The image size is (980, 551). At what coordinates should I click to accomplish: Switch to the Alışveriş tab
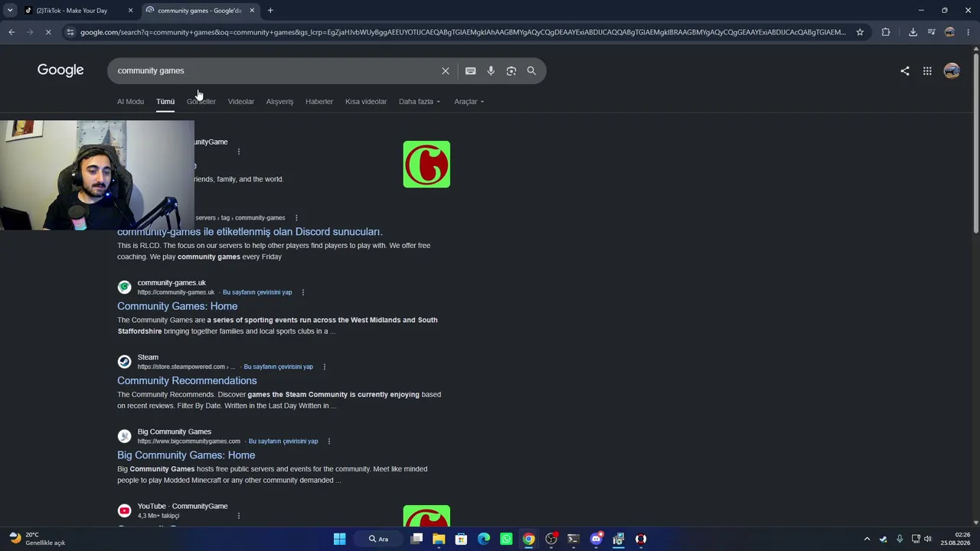pyautogui.click(x=279, y=102)
